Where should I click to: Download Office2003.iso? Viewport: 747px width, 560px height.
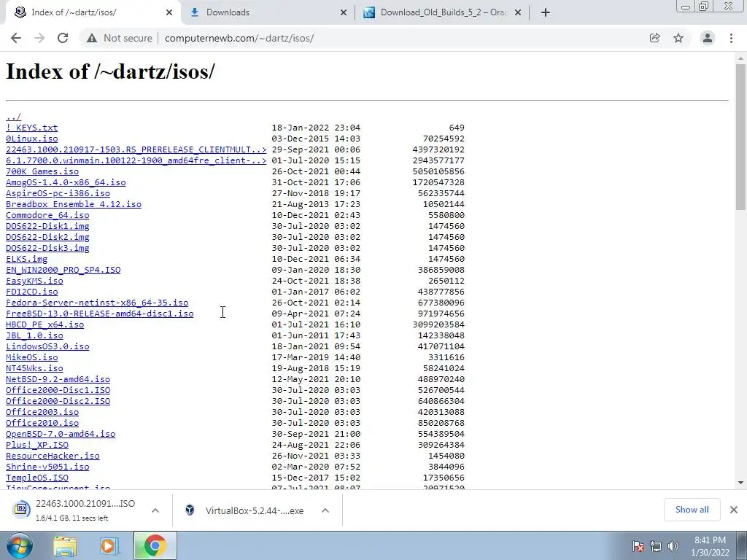pyautogui.click(x=42, y=413)
